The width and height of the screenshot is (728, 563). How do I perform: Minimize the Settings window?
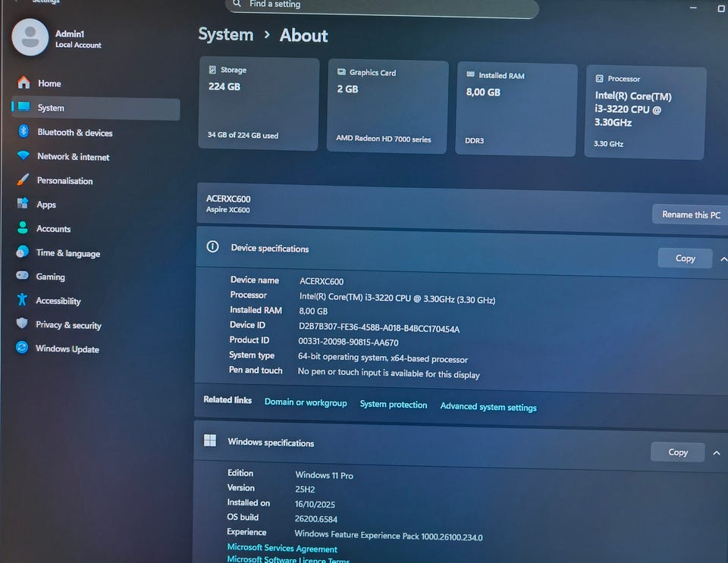pos(693,8)
